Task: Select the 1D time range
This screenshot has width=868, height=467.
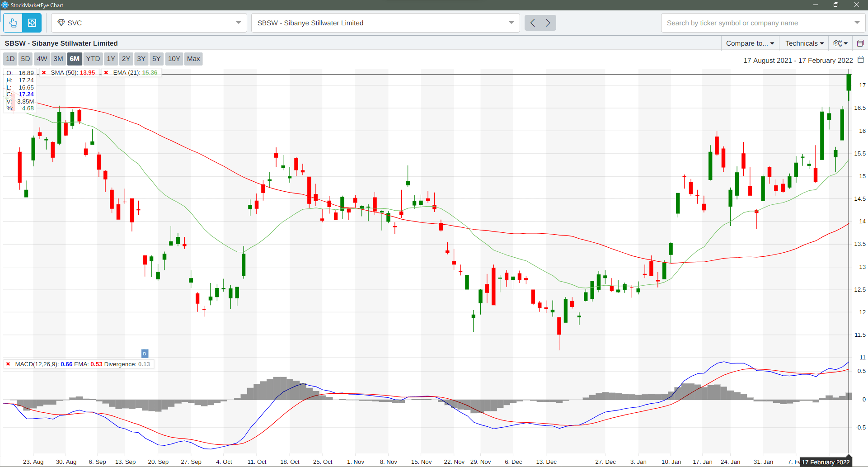Action: tap(10, 59)
